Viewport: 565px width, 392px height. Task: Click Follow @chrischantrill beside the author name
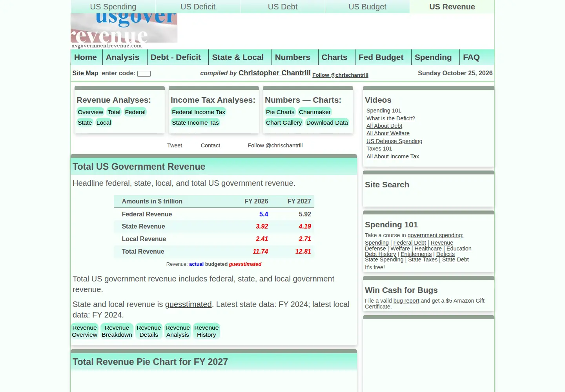click(x=340, y=75)
